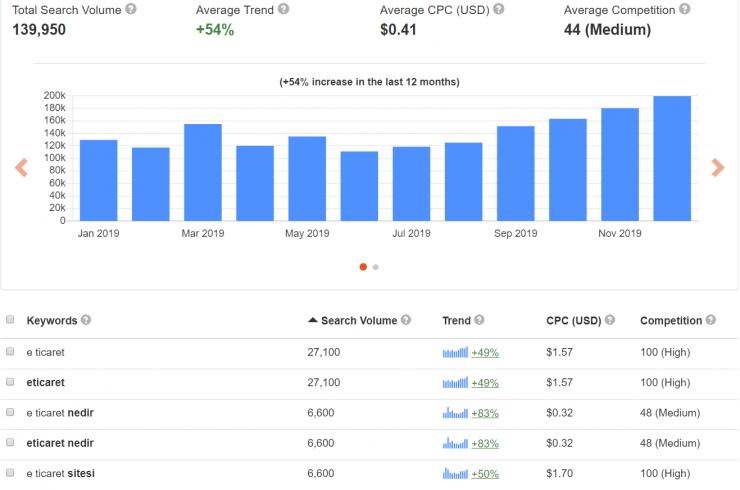Open trend sparkline for 'e ticaret nedir'

point(455,413)
